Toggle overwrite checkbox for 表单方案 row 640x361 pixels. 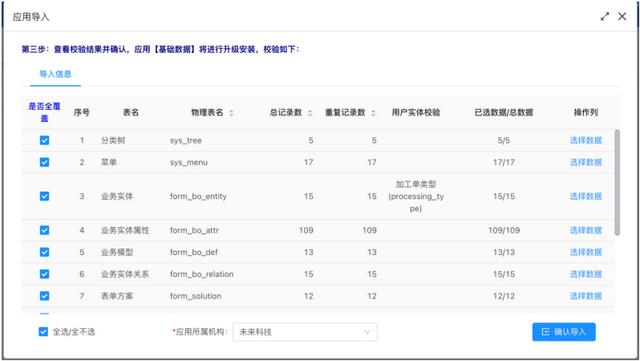click(x=44, y=296)
